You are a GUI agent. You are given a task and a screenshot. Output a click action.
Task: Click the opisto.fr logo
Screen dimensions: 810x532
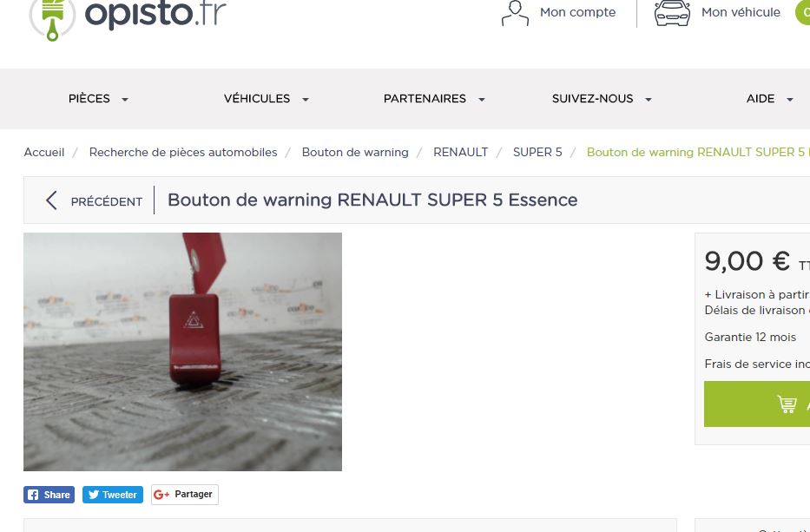pos(128,16)
